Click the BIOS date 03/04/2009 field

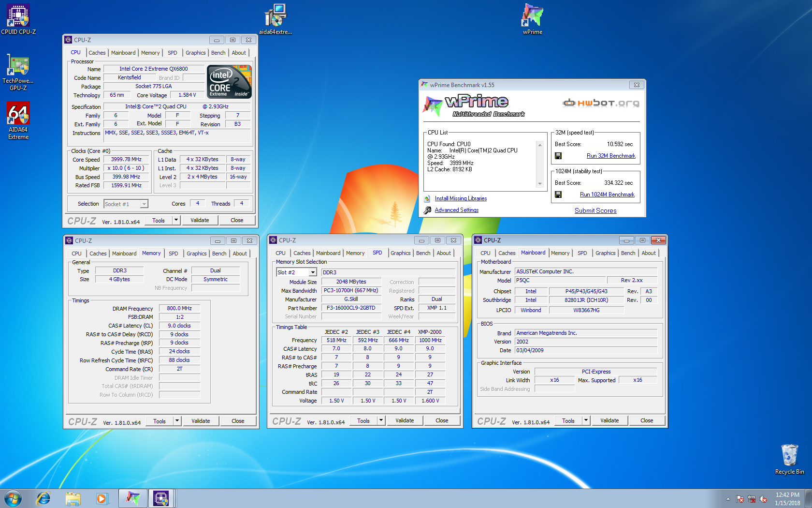(x=586, y=350)
